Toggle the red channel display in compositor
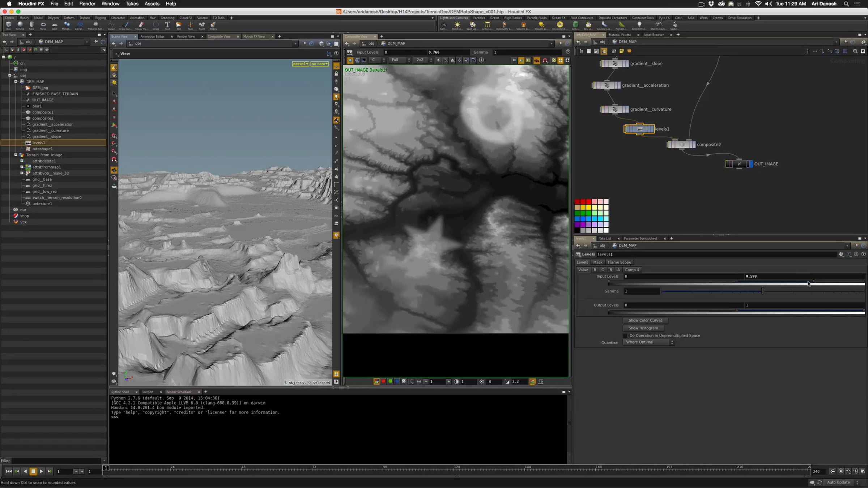The width and height of the screenshot is (868, 488). tap(383, 381)
